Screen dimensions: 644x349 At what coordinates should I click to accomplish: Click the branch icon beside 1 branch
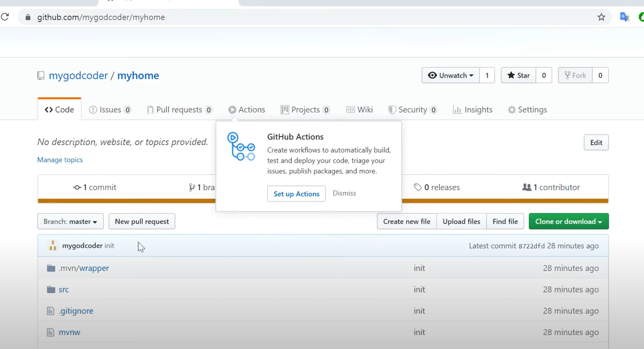coord(192,188)
